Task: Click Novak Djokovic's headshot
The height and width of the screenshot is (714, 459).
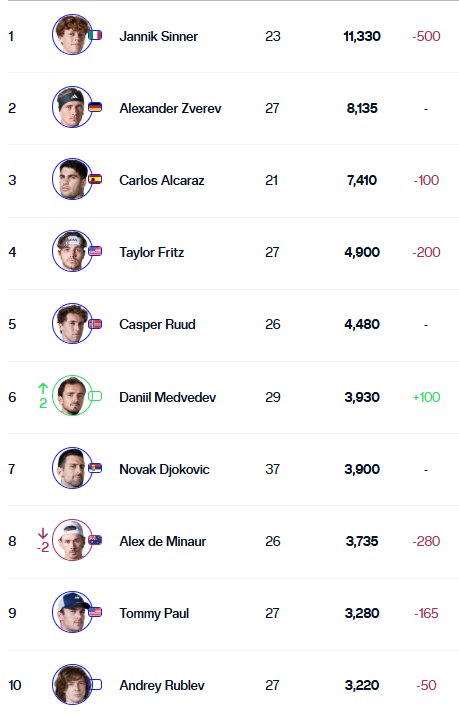Action: click(72, 468)
